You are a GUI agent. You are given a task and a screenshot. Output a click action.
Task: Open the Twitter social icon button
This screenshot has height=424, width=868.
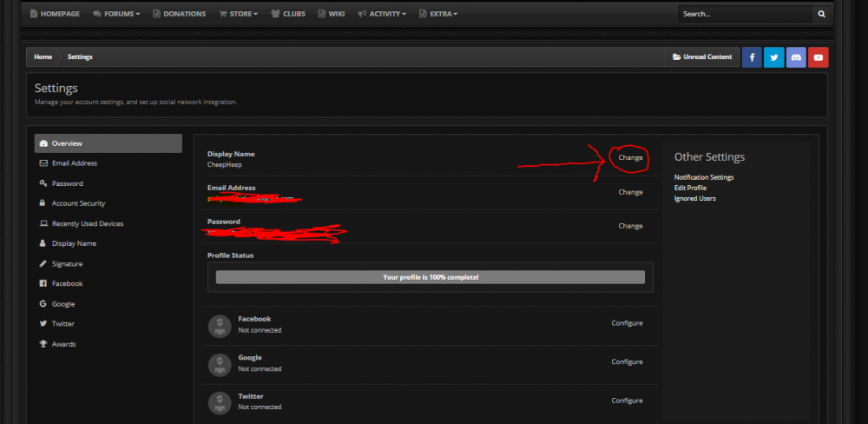click(774, 57)
